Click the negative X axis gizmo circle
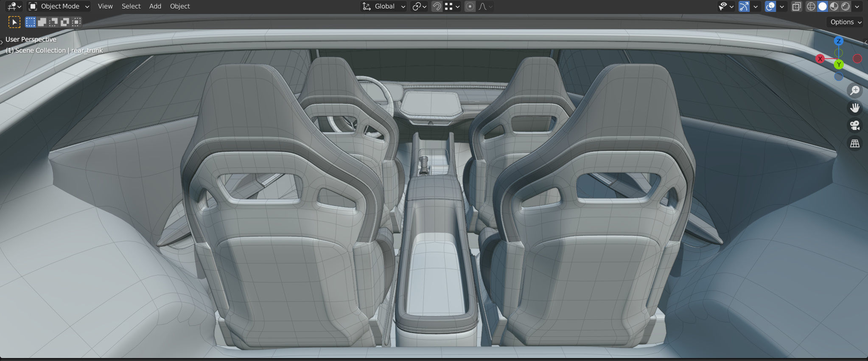Screen dimensions: 868x361 click(857, 59)
